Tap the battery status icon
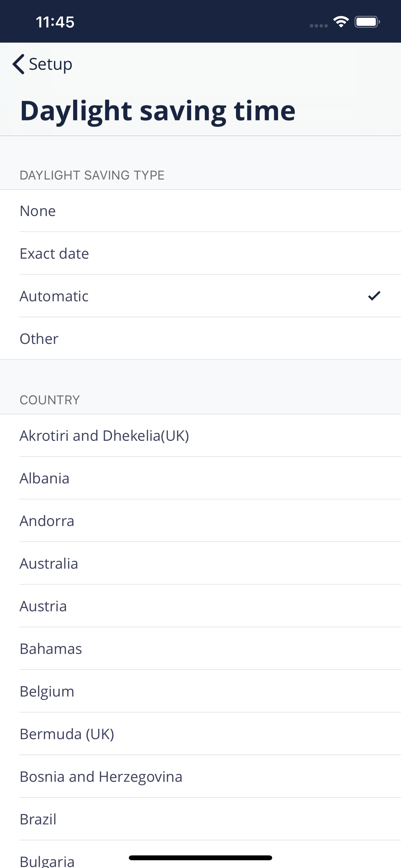401x868 pixels. (x=367, y=22)
